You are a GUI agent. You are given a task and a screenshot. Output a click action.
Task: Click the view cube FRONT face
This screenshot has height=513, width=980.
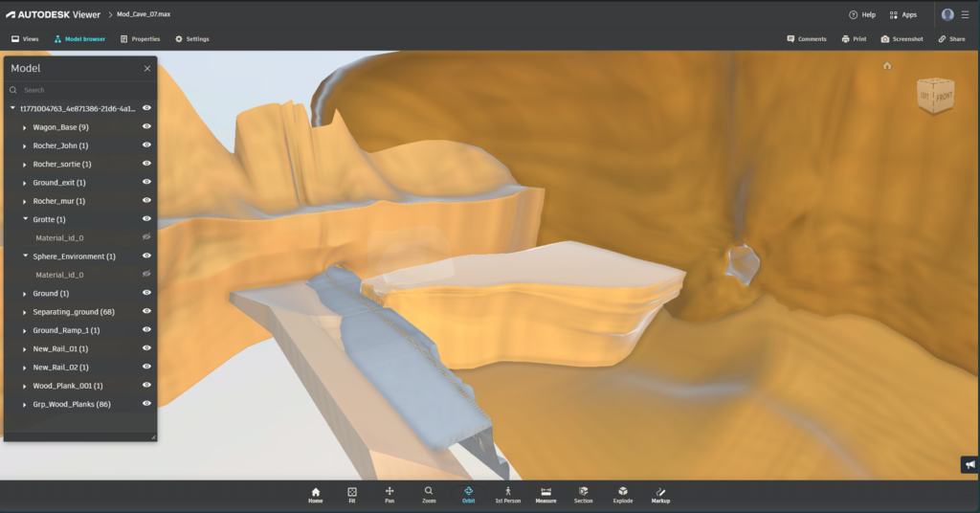coord(944,97)
